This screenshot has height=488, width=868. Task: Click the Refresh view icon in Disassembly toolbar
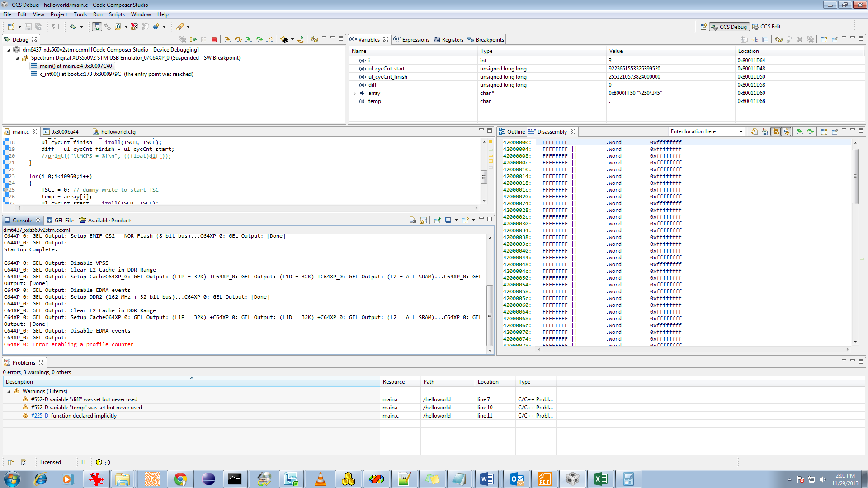(x=754, y=132)
